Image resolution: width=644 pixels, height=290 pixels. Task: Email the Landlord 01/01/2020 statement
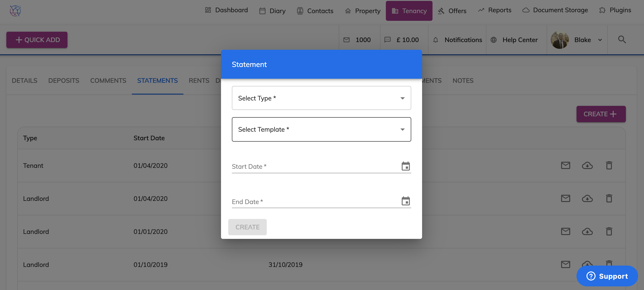click(565, 232)
